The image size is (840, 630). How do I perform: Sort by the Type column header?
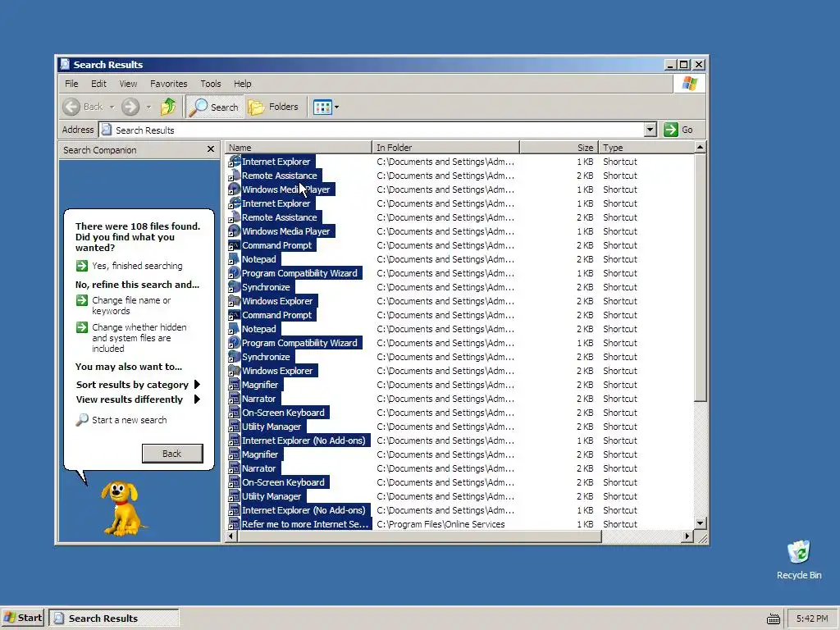(x=646, y=148)
